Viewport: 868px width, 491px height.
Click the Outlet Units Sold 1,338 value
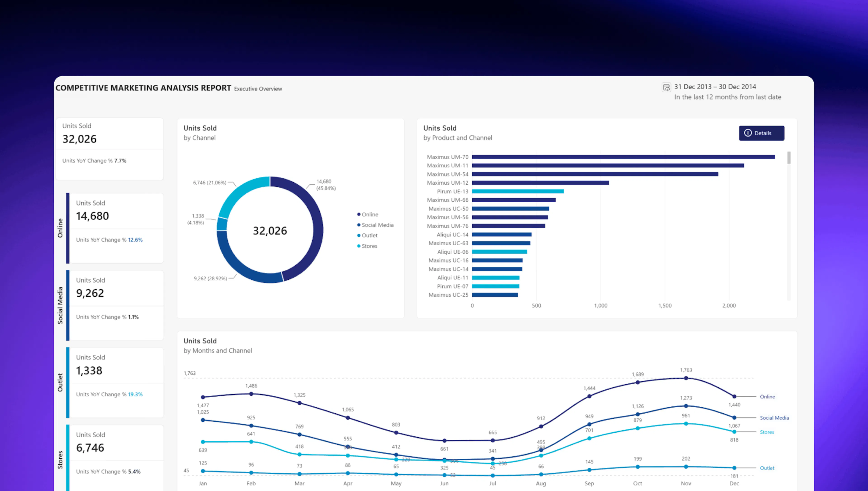[89, 371]
